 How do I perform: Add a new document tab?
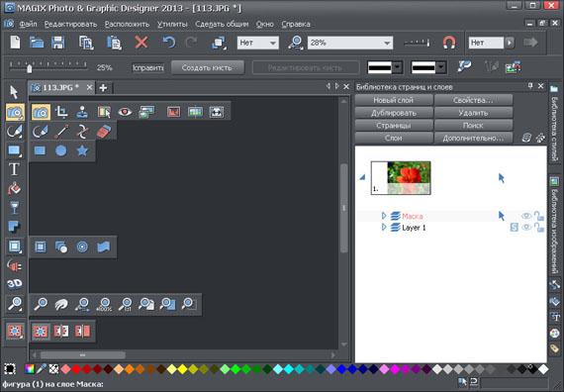pyautogui.click(x=103, y=87)
